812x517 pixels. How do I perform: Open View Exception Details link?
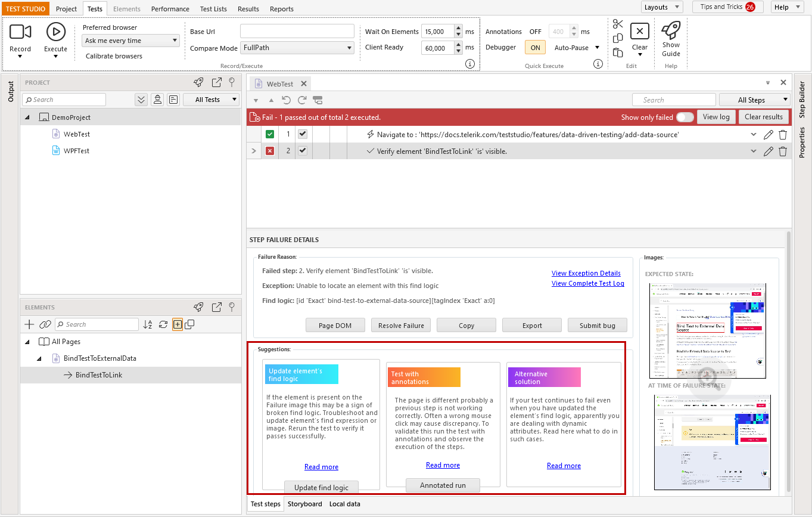point(586,273)
